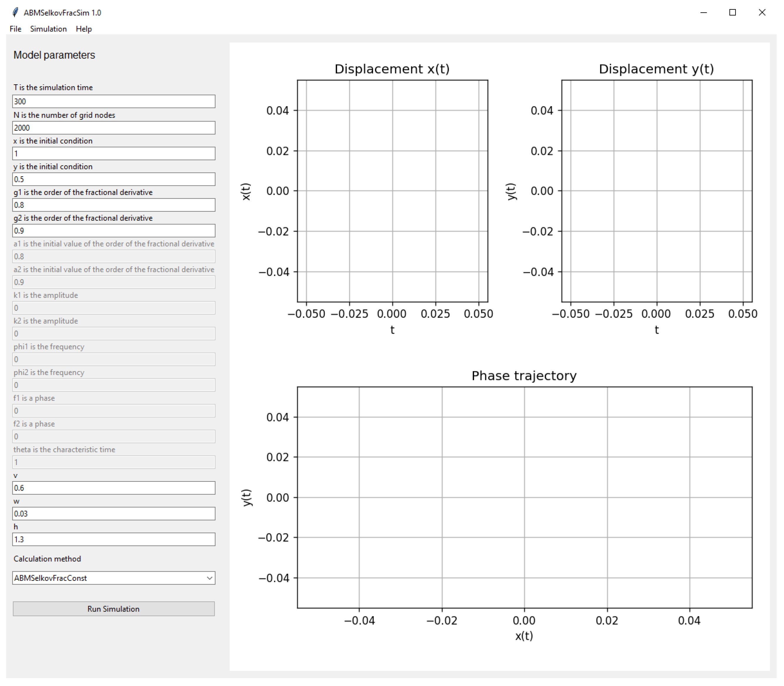
Task: Open the Simulation menu
Action: point(48,29)
